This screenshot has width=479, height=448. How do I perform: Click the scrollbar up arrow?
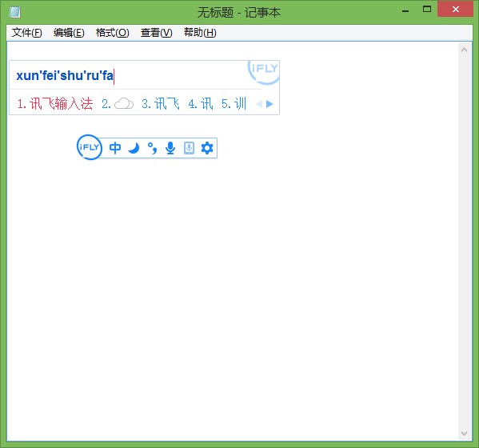point(464,50)
